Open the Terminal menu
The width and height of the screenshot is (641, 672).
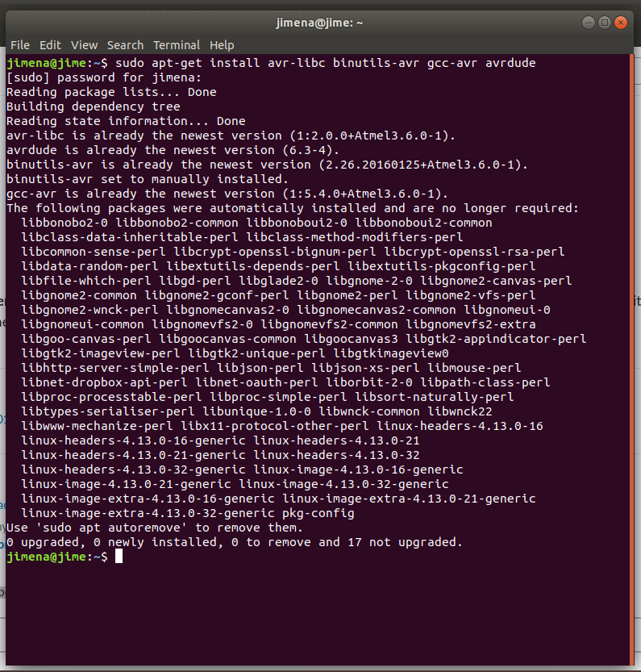[x=177, y=45]
